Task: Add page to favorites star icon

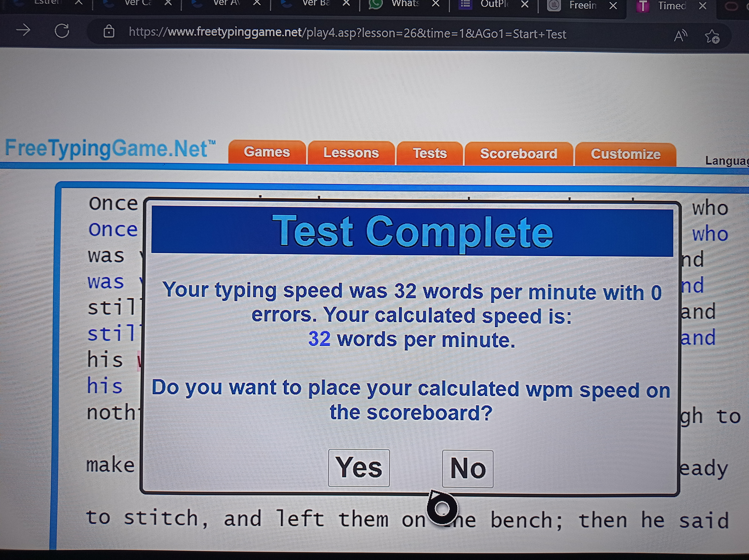Action: pos(712,36)
